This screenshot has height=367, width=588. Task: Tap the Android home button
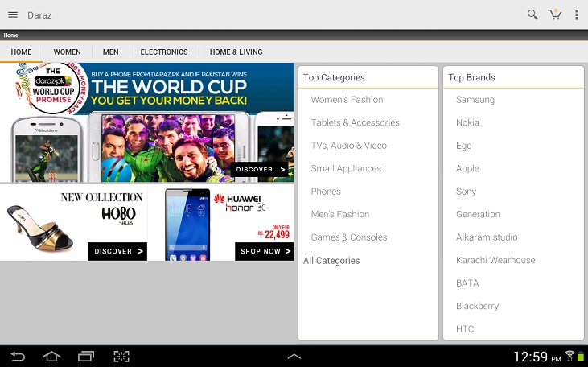[51, 356]
